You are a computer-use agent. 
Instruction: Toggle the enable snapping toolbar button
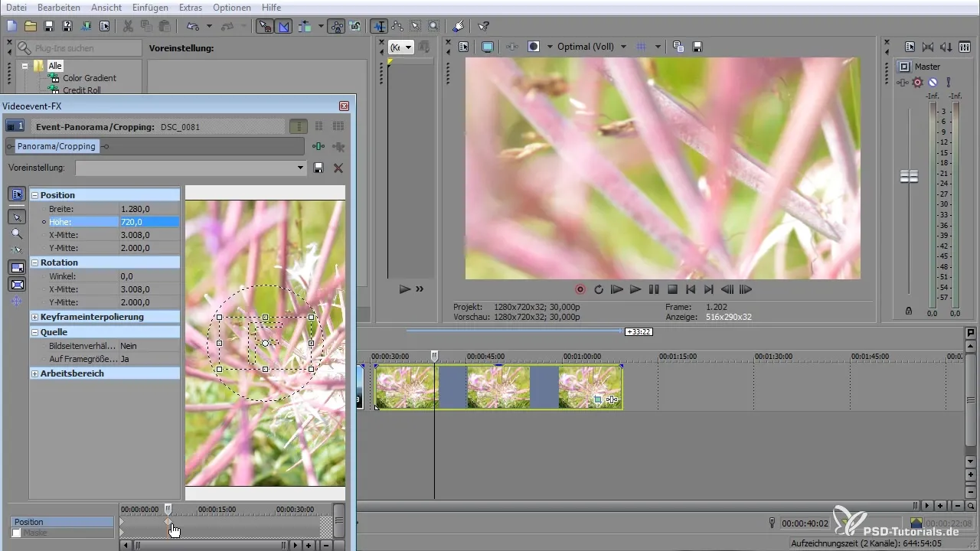(265, 26)
